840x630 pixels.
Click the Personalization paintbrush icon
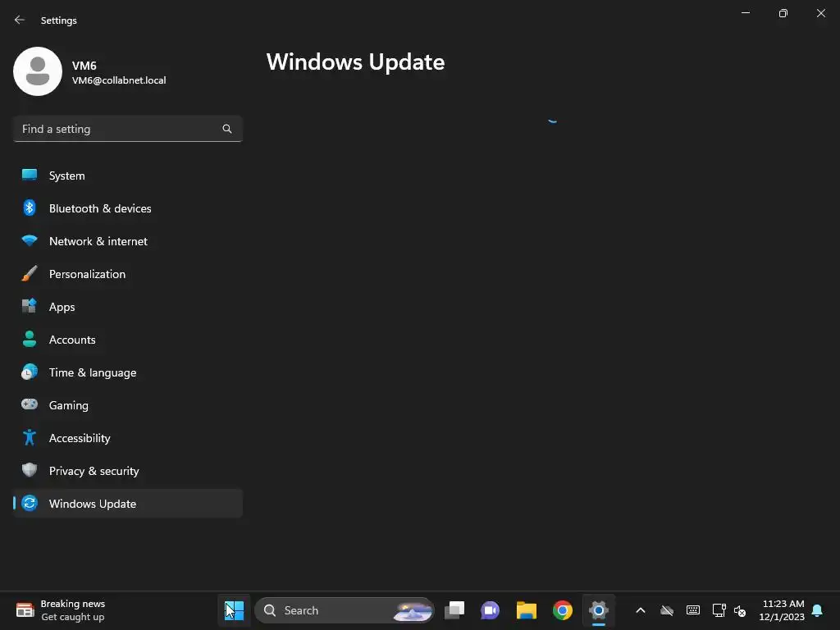click(x=30, y=273)
